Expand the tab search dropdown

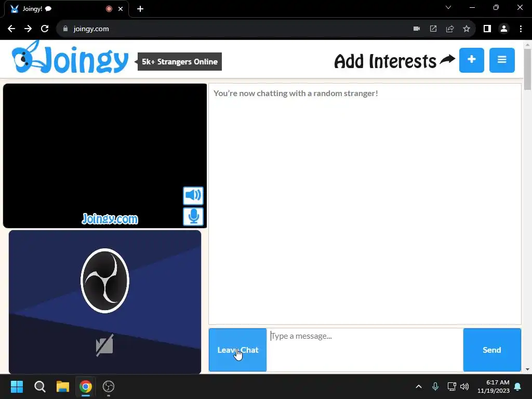click(x=448, y=7)
